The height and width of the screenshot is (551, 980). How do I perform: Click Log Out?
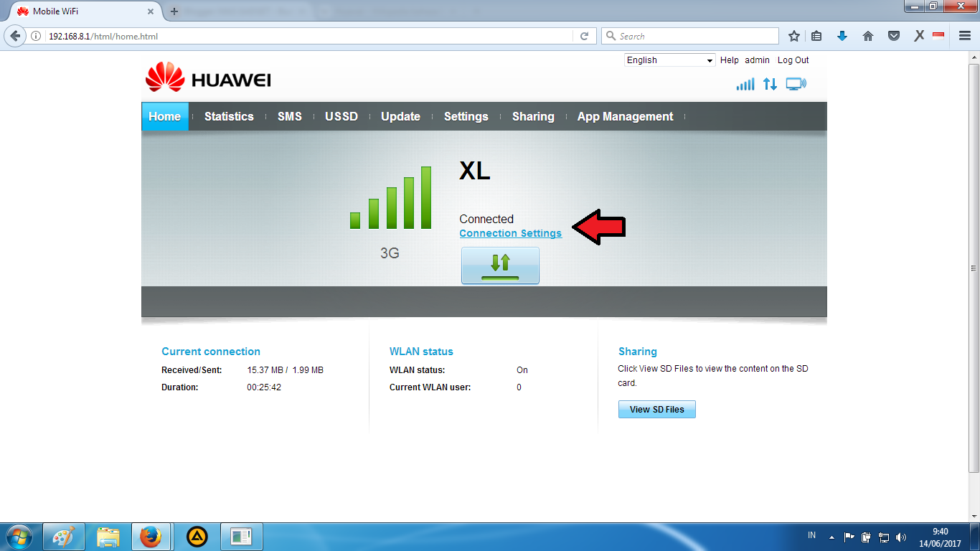[x=793, y=60]
